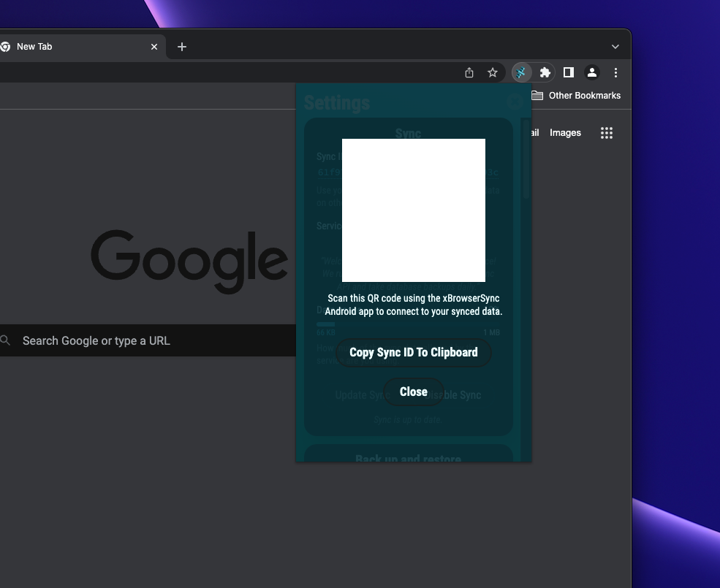This screenshot has width=720, height=588.
Task: Select the New Tab browser tab
Action: tap(73, 46)
